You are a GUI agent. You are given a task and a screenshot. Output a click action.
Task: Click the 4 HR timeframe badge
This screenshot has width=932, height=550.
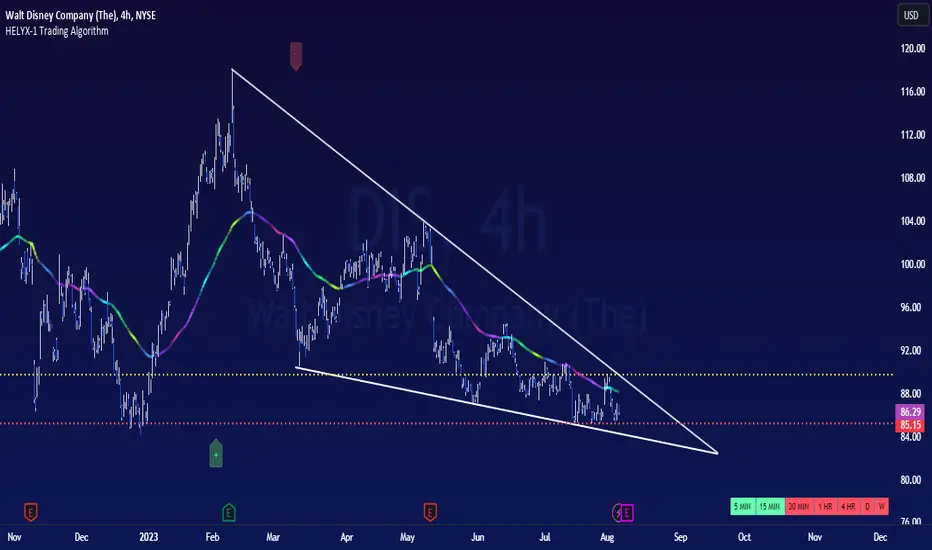click(x=848, y=507)
